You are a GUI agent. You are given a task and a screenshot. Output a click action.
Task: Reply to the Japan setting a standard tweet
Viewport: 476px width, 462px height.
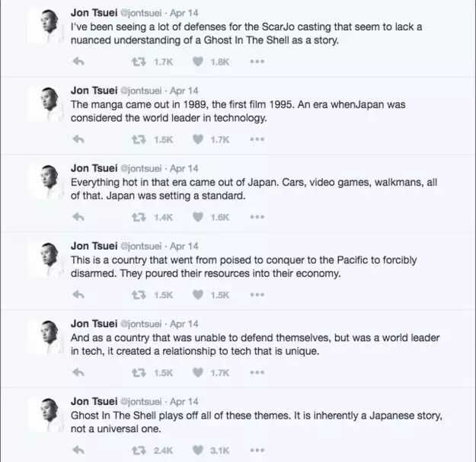click(78, 217)
